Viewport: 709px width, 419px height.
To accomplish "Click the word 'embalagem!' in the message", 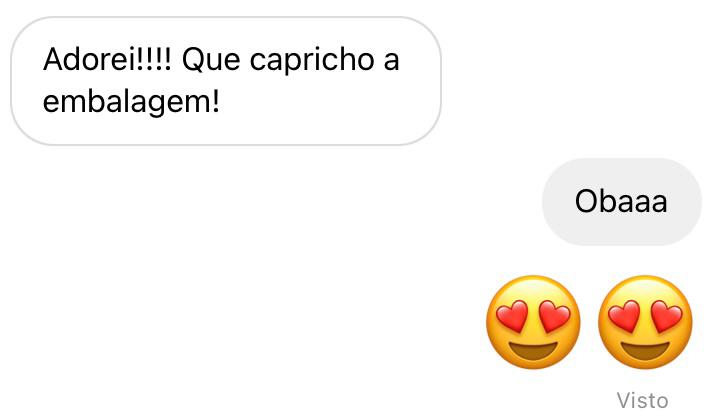I will [x=131, y=103].
